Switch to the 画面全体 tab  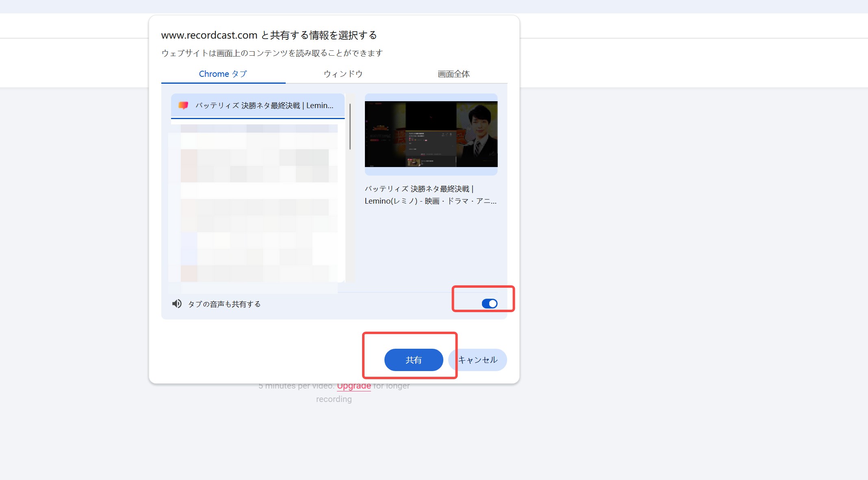[x=454, y=74]
